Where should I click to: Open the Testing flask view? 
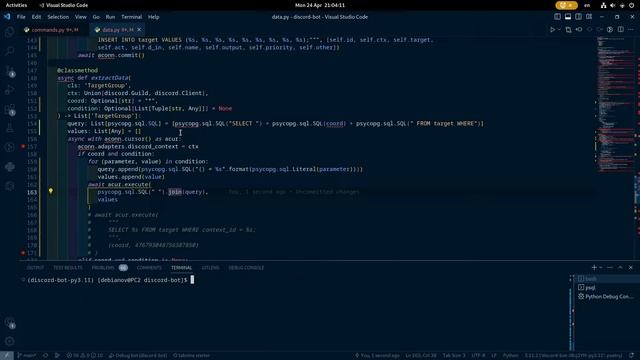[x=9, y=128]
